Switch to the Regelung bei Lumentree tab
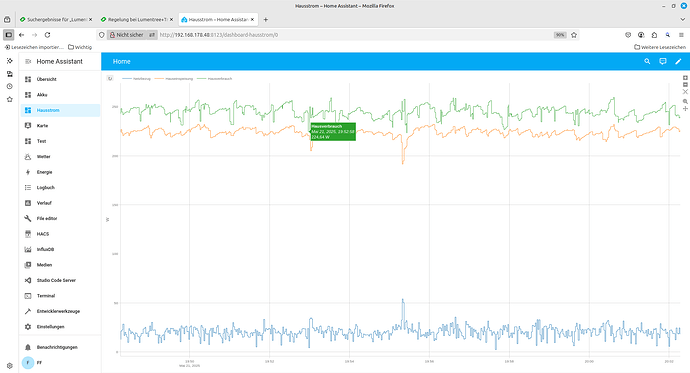Screen dimensions: 690x373 point(137,19)
